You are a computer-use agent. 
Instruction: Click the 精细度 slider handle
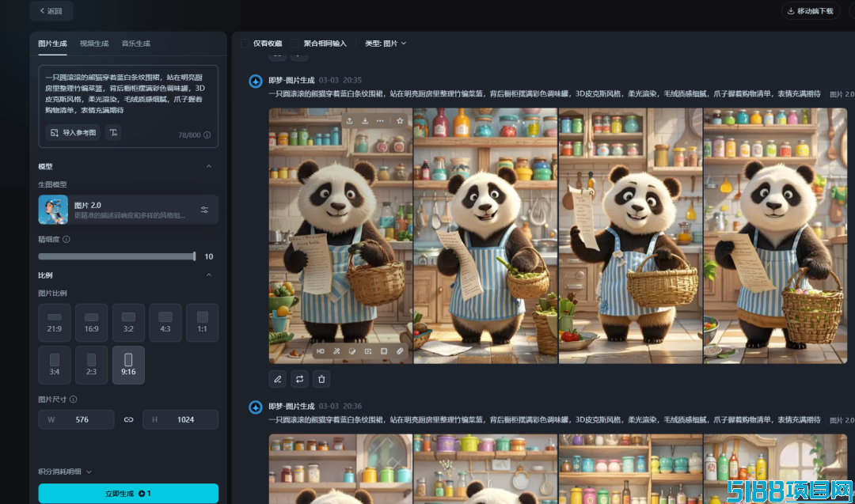(x=194, y=256)
